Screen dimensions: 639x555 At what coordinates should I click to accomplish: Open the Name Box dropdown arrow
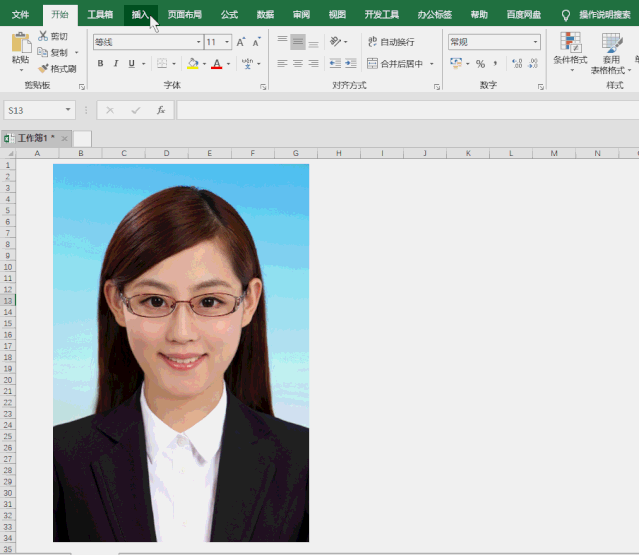click(x=68, y=110)
